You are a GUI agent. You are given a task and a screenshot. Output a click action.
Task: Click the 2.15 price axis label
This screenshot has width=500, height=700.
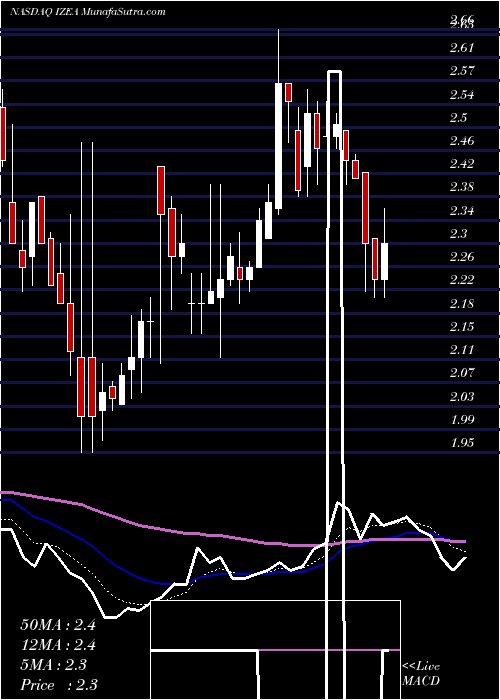(462, 327)
